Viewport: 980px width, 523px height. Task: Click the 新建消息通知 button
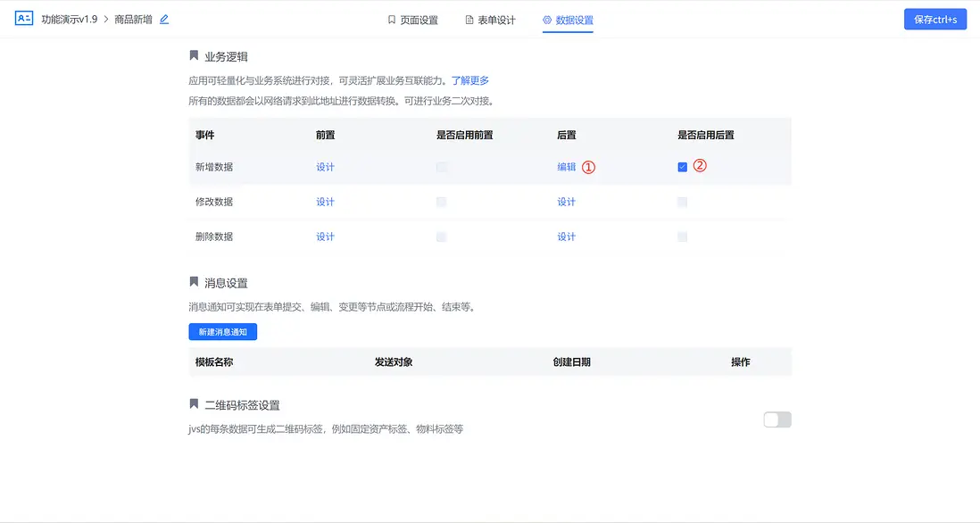click(x=220, y=331)
